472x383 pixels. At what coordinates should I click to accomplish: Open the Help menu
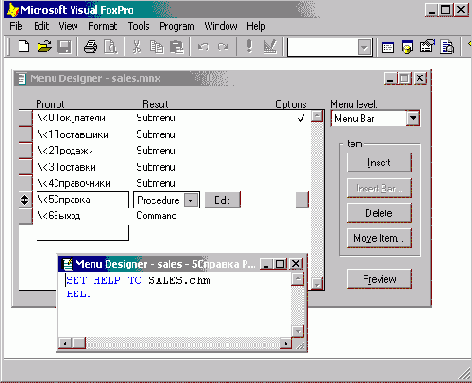256,26
